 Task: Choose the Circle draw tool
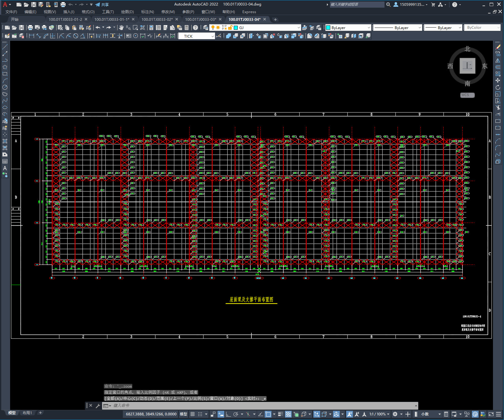5,87
